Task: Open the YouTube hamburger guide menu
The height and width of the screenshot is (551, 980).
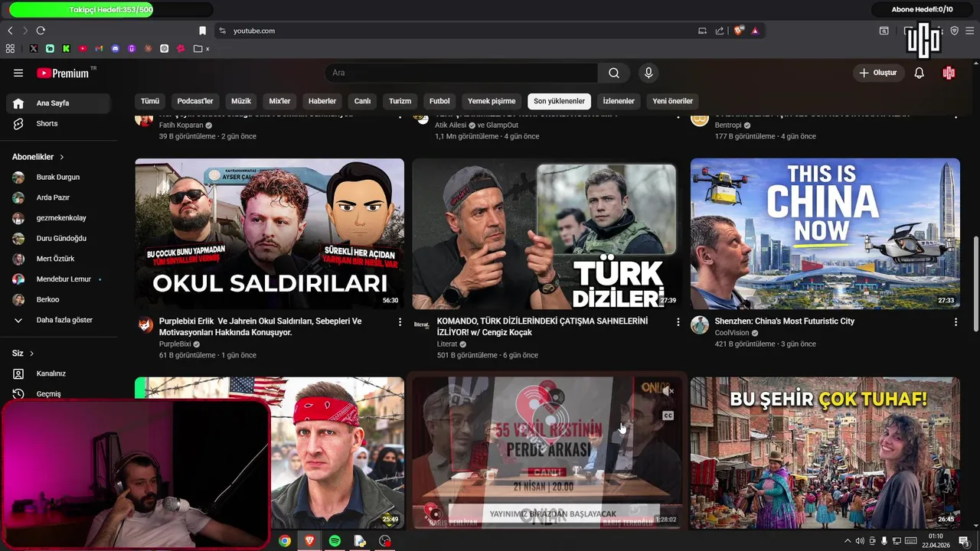Action: 18,73
